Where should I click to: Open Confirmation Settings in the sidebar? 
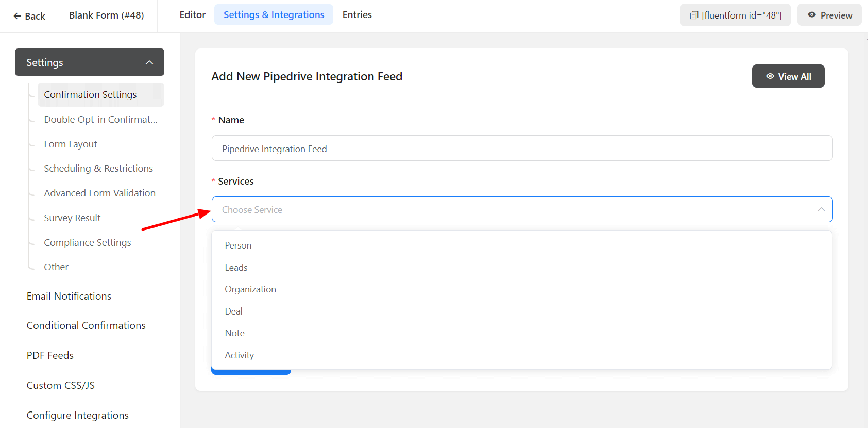coord(90,95)
